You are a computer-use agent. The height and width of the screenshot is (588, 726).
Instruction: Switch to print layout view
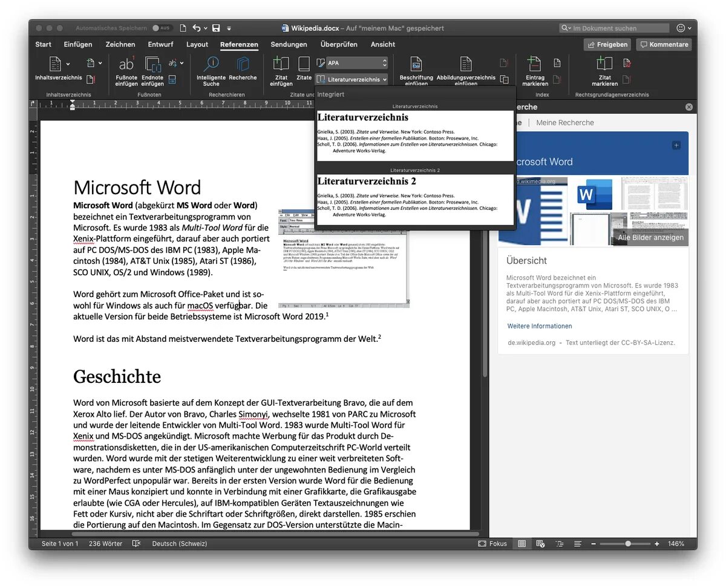522,544
